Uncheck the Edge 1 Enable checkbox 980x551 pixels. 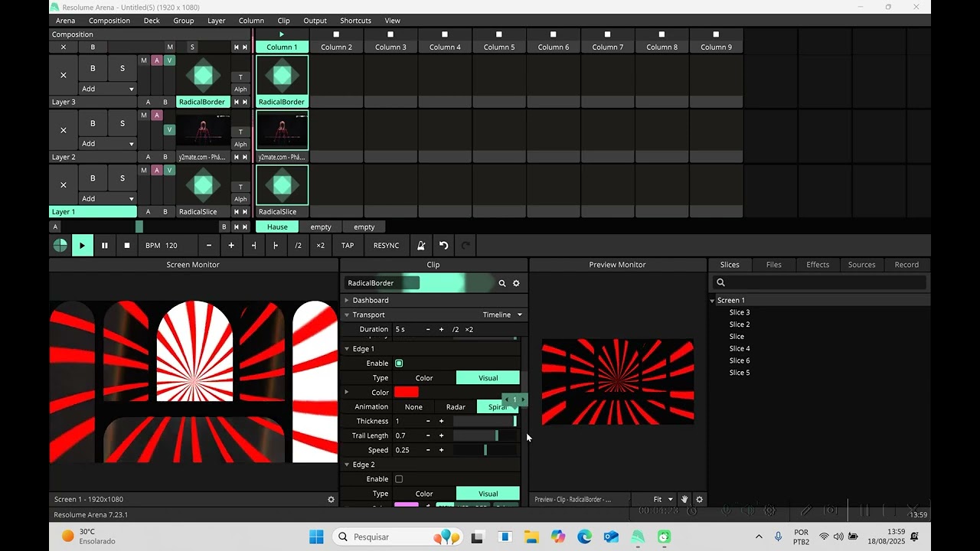point(399,364)
